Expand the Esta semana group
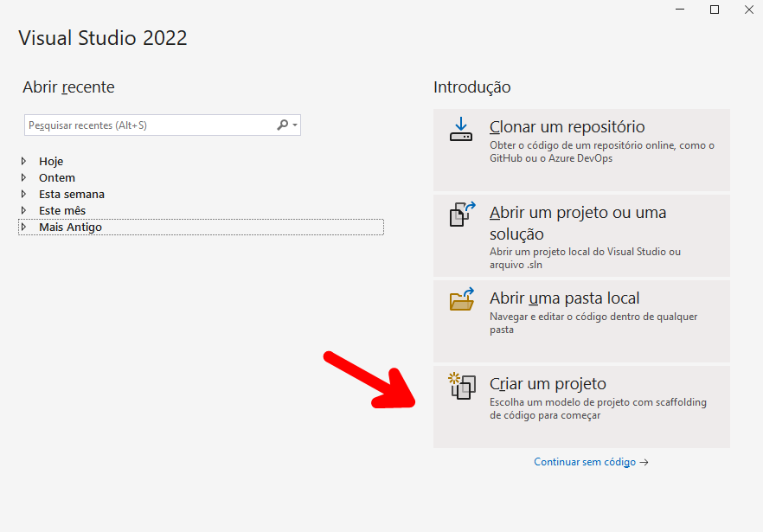 [23, 195]
